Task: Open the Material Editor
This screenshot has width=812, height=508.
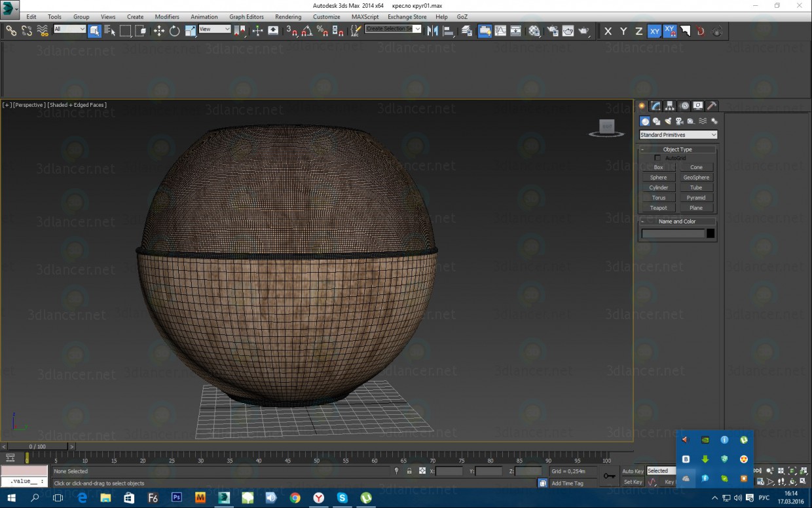Action: coord(534,30)
